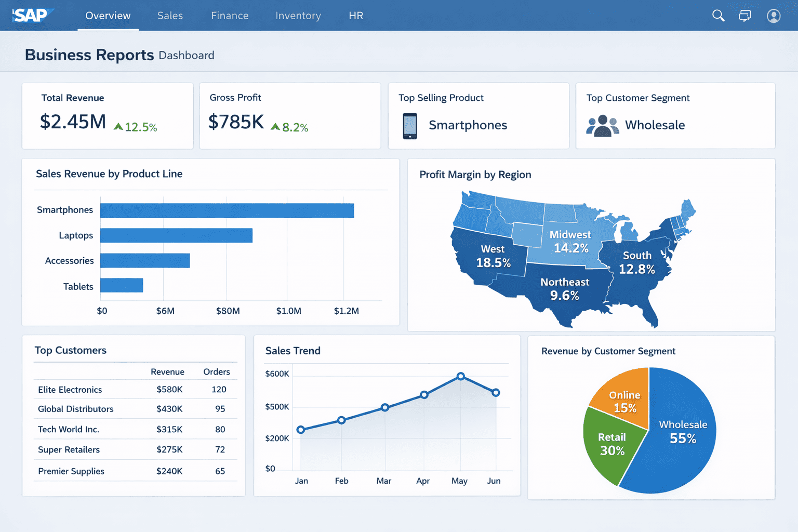Select the May data point on Sales Trend
Screen dimensions: 798x532
click(460, 376)
